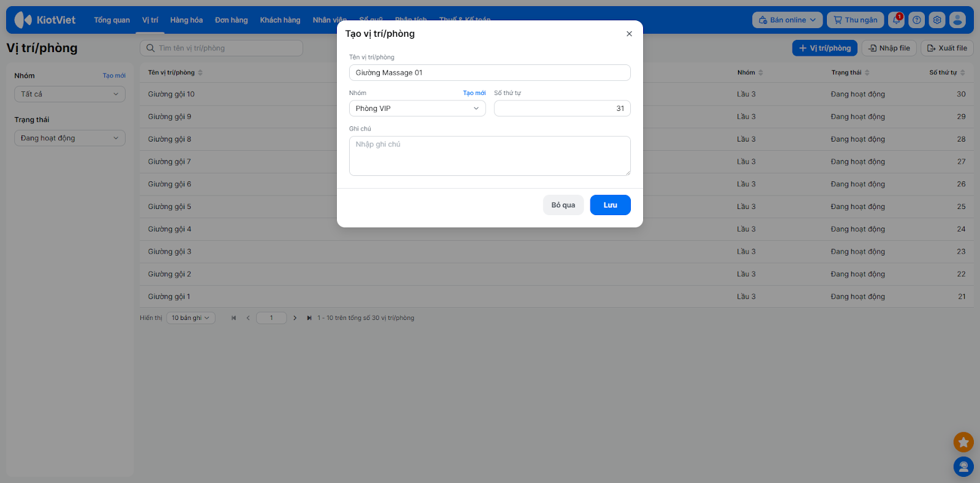Viewport: 980px width, 483px height.
Task: Open the 10 bản ghi page-size dropdown
Action: pos(190,318)
